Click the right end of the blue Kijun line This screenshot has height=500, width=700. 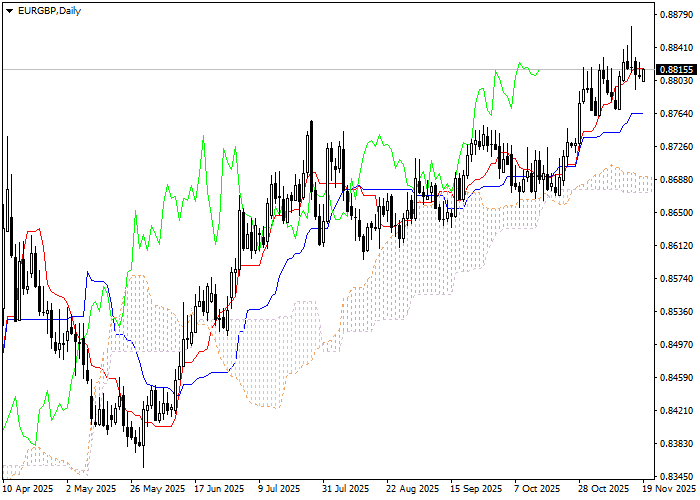click(642, 114)
